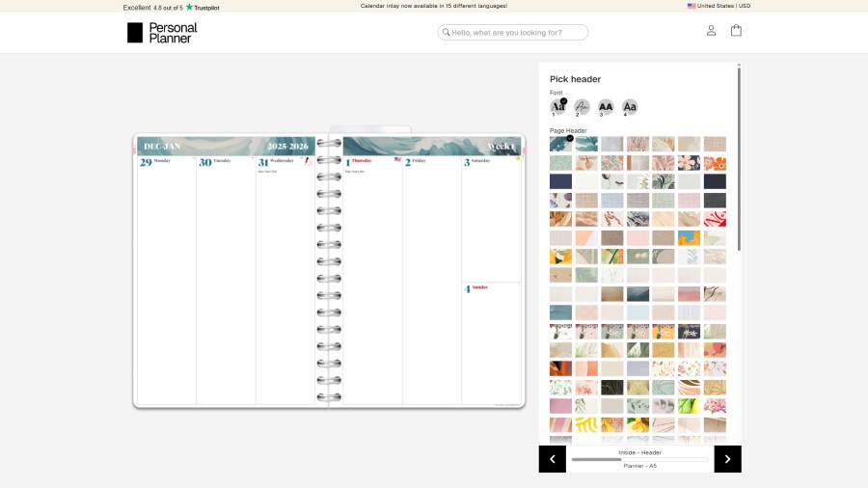This screenshot has height=488, width=868.
Task: Click the Inside - Header progress bar
Action: pyautogui.click(x=639, y=459)
